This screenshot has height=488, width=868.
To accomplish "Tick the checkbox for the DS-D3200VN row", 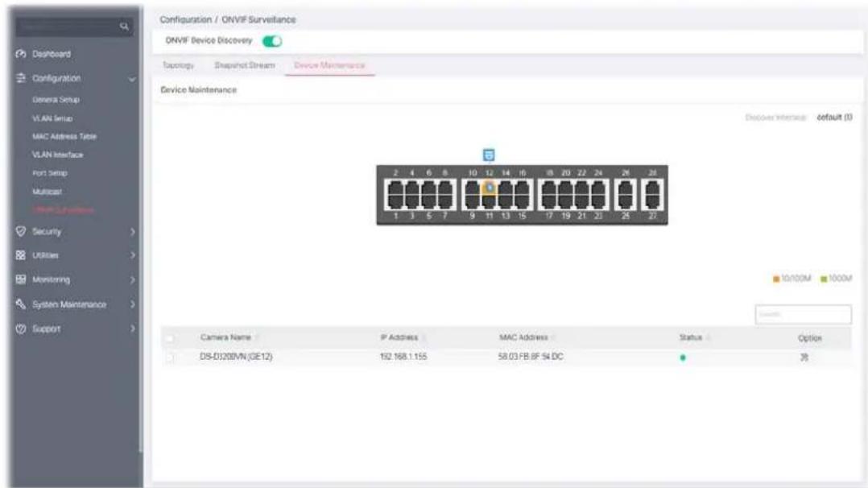I will (x=171, y=358).
